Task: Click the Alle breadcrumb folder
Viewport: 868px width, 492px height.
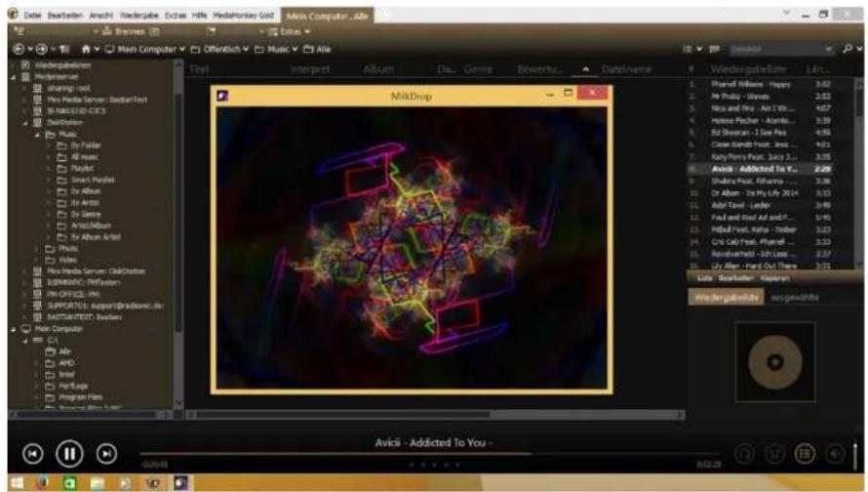Action: coord(317,50)
